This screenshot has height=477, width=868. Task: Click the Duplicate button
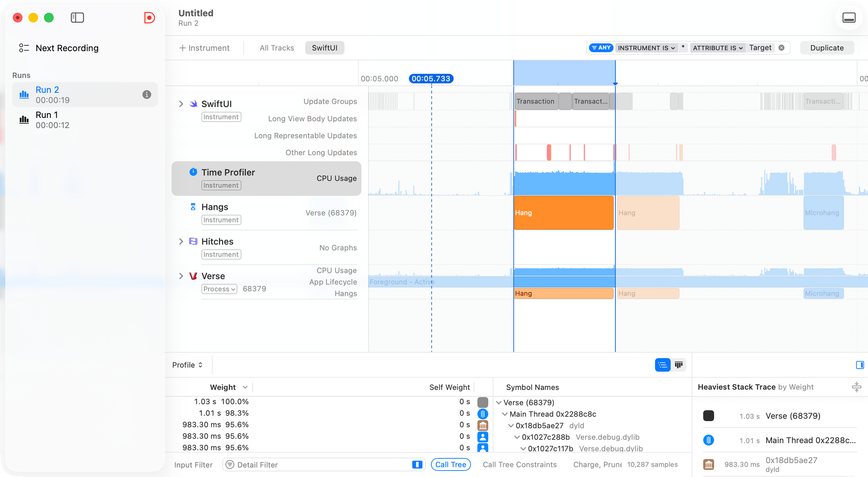[826, 48]
